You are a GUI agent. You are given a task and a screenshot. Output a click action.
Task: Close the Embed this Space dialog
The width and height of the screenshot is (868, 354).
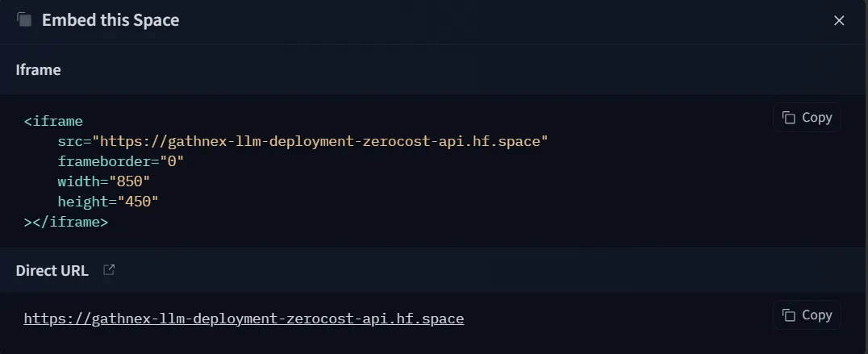[x=839, y=20]
